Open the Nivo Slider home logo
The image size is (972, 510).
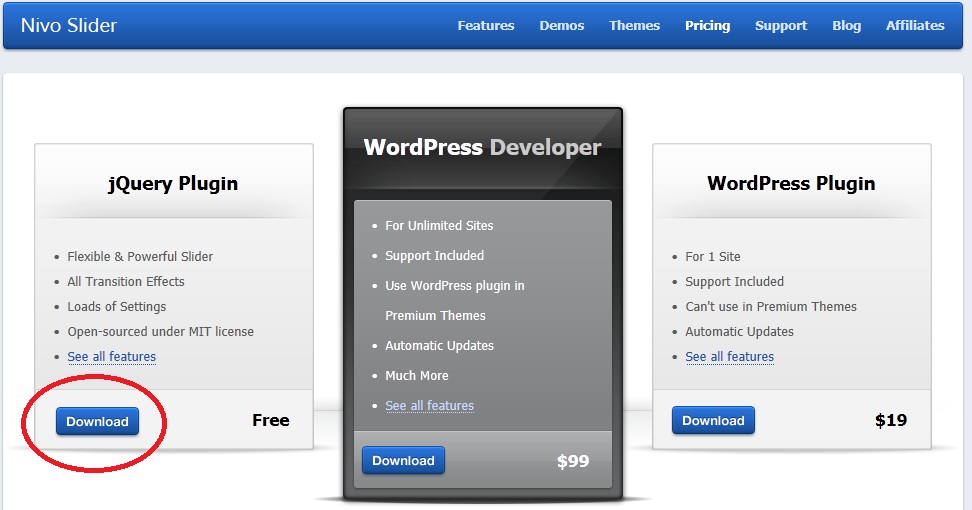(x=69, y=25)
